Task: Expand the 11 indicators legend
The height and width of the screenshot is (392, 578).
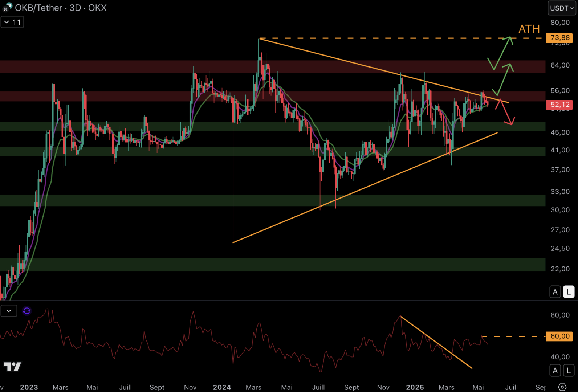Action: 12,22
